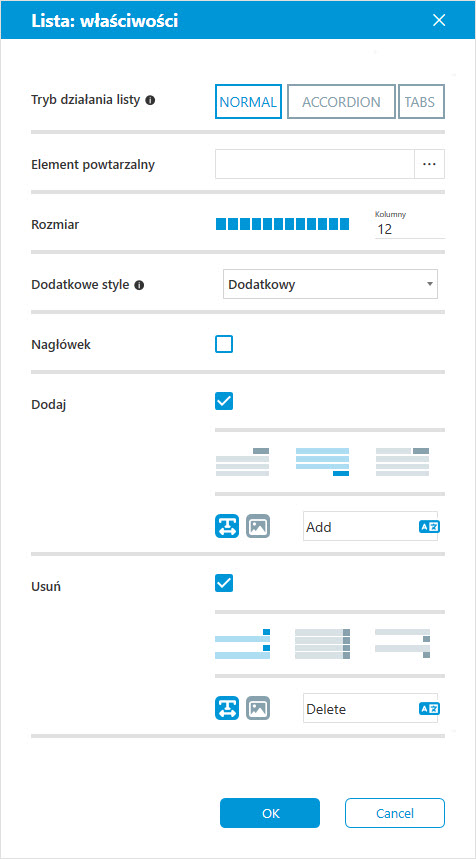Choose Dodaj layout with top-right button
Viewport: 476px width, 859px height.
point(242,462)
